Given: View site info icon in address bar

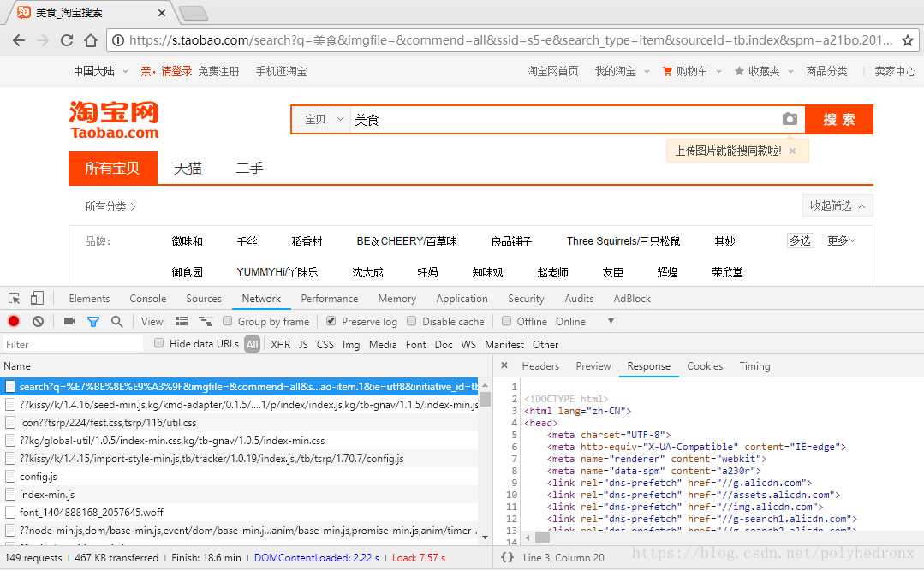Looking at the screenshot, I should (118, 40).
